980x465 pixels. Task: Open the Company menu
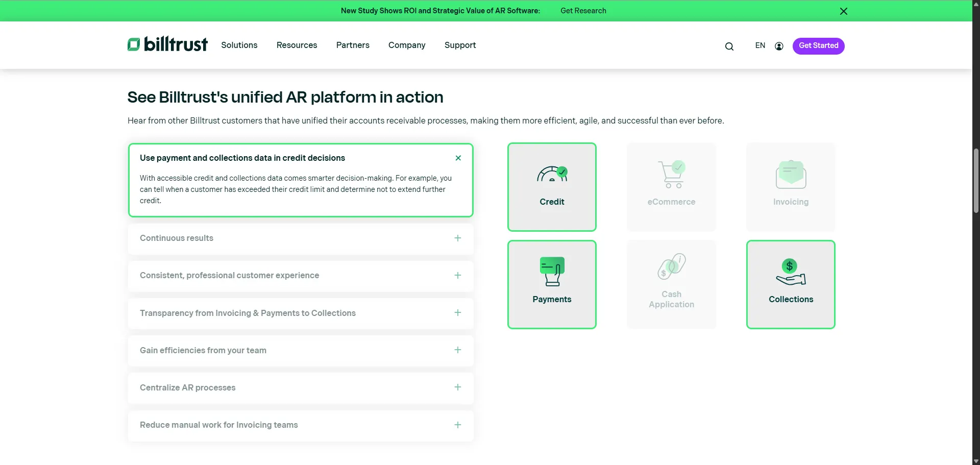407,45
